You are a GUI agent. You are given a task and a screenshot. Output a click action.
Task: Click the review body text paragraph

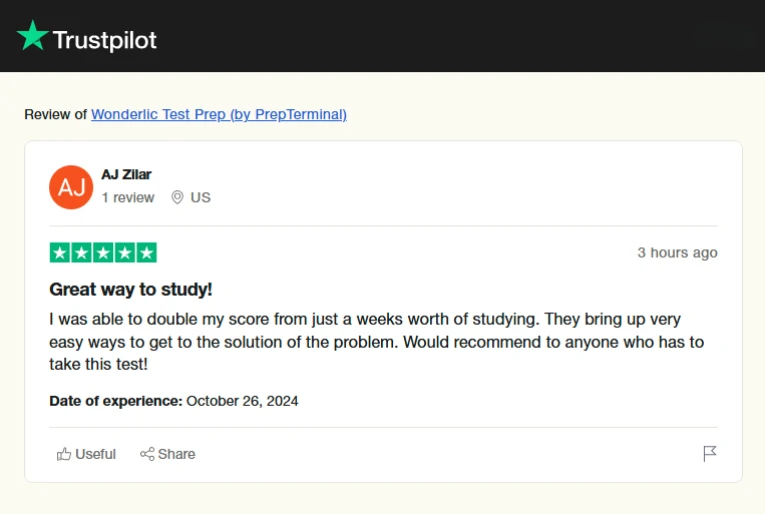pos(376,341)
